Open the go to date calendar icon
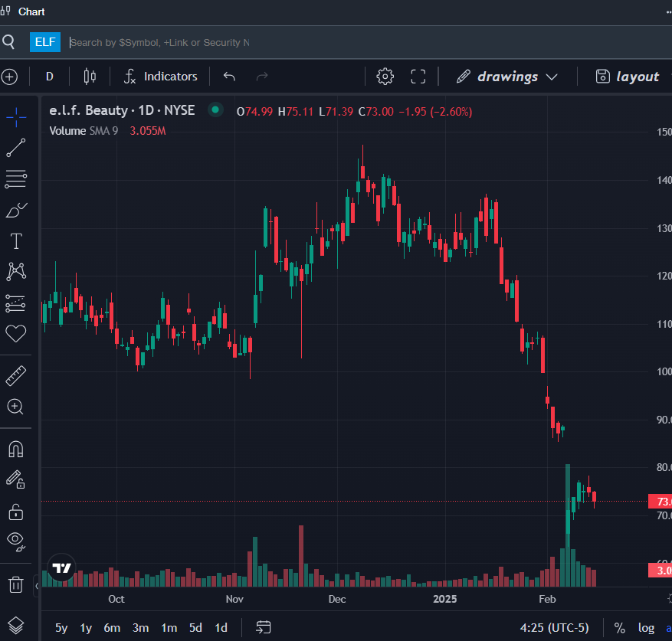This screenshot has height=641, width=672. 263,627
